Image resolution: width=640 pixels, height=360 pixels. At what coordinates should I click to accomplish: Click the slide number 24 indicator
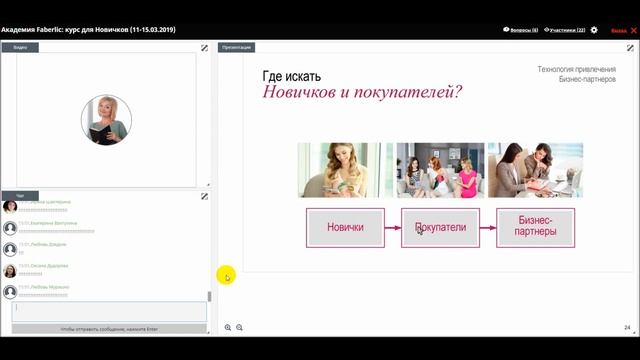(627, 327)
